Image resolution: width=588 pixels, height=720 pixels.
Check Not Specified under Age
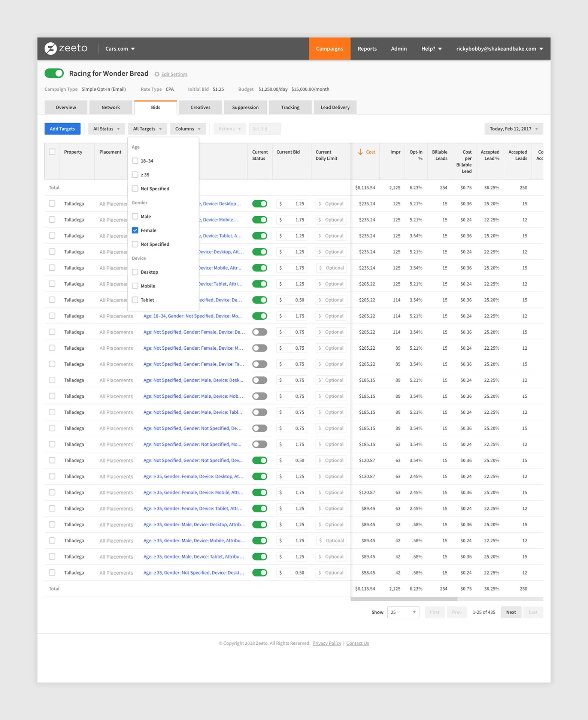tap(135, 189)
